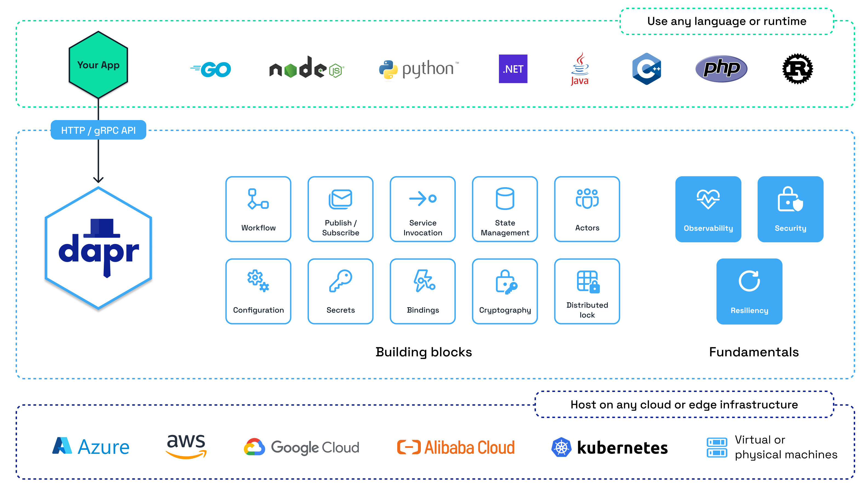Select the Bindings block
This screenshot has height=489, width=868.
tap(422, 291)
